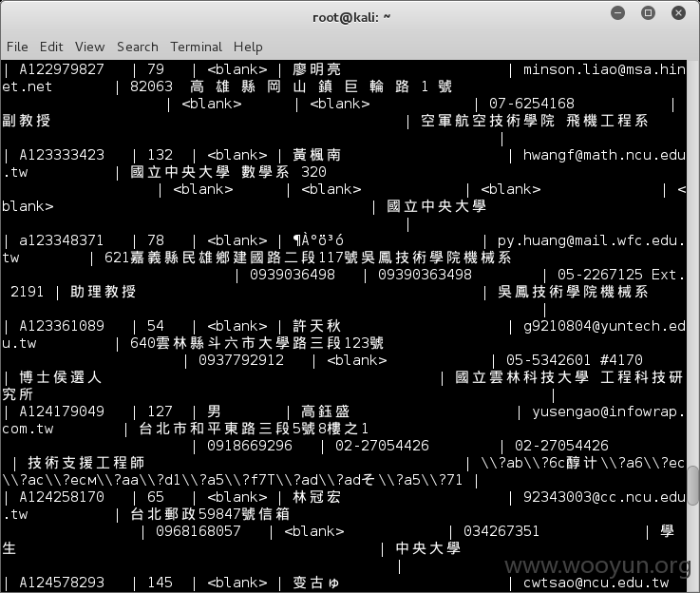This screenshot has height=593, width=700.
Task: Open the Edit menu
Action: 51,47
